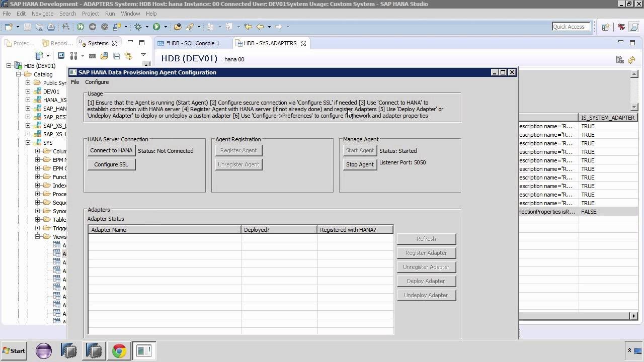The image size is (644, 362).
Task: Click the Add System icon in Systems view
Action: pyautogui.click(x=38, y=56)
